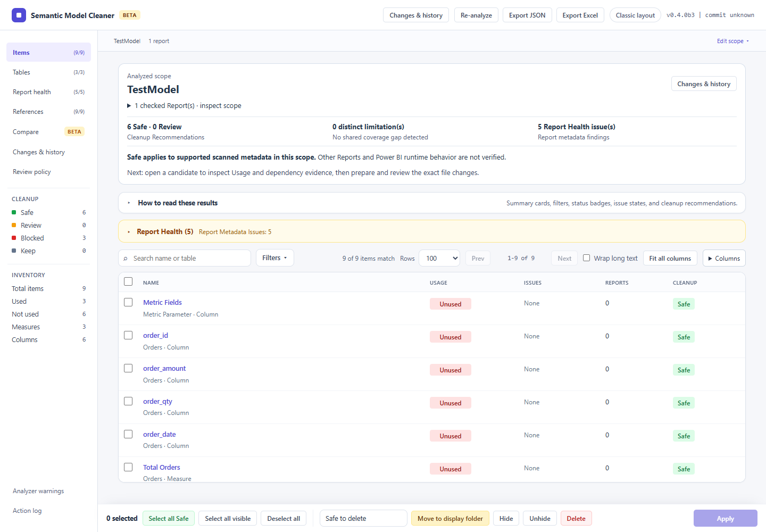Click the Hide action button
Screen dimensions: 766x532
506,518
